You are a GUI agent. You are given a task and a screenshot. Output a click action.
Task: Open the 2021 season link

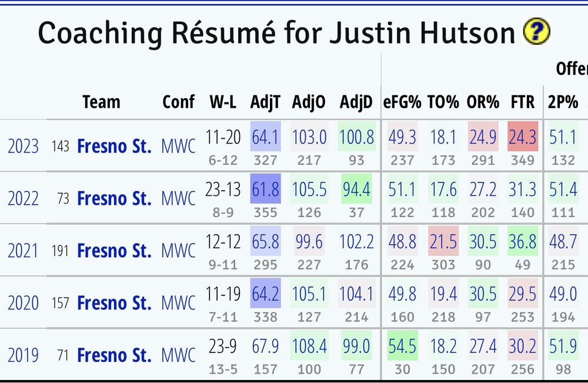tap(23, 251)
